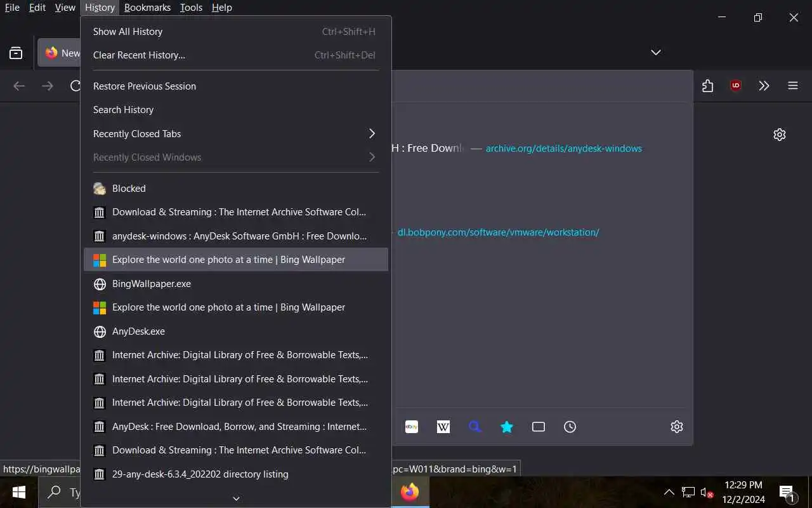Viewport: 812px width, 508px height.
Task: Show more tools overflow chevron
Action: click(x=764, y=86)
